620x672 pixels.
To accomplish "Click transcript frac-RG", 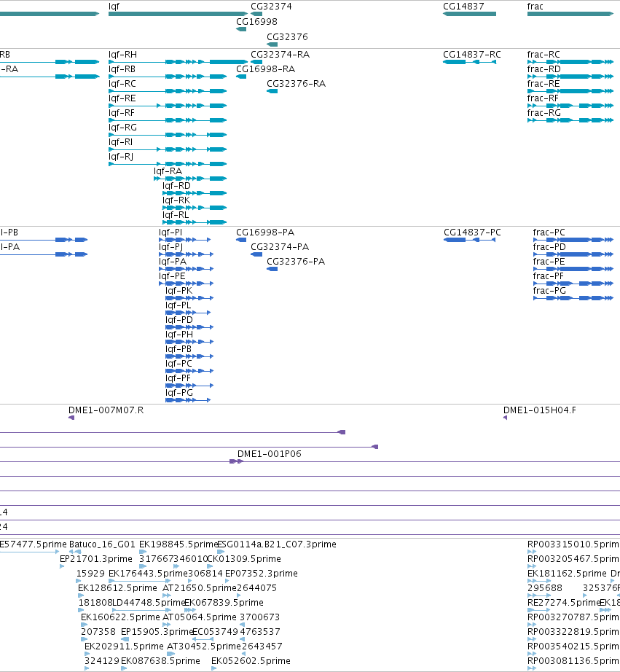I will click(x=544, y=113).
